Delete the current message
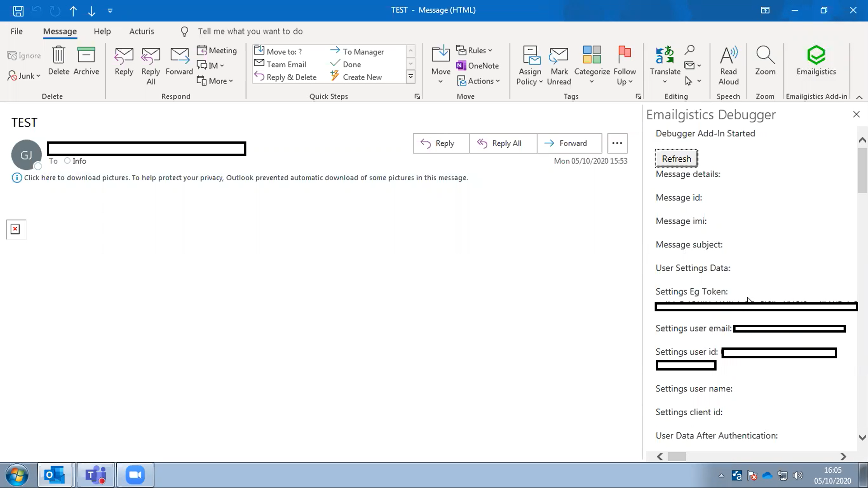This screenshot has width=868, height=488. pyautogui.click(x=58, y=63)
